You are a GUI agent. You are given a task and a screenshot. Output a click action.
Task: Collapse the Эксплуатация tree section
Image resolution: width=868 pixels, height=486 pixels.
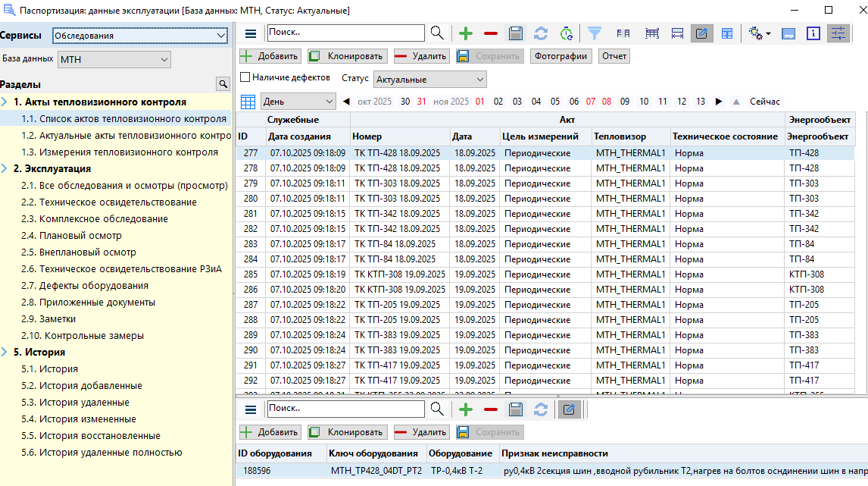point(5,168)
